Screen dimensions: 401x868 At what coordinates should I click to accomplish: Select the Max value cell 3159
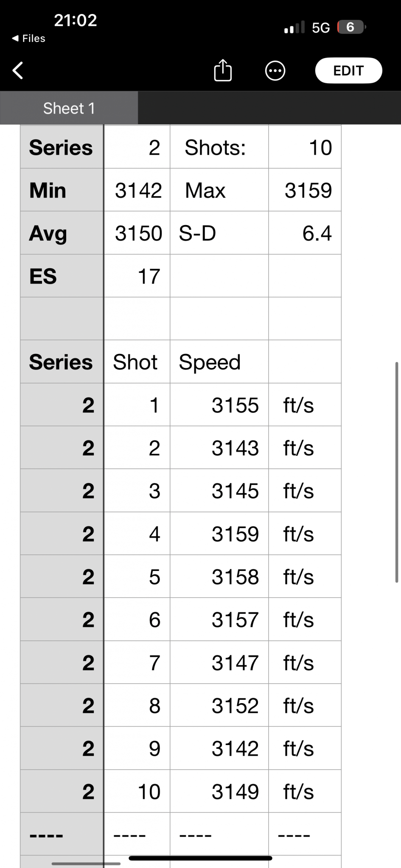coord(305,190)
